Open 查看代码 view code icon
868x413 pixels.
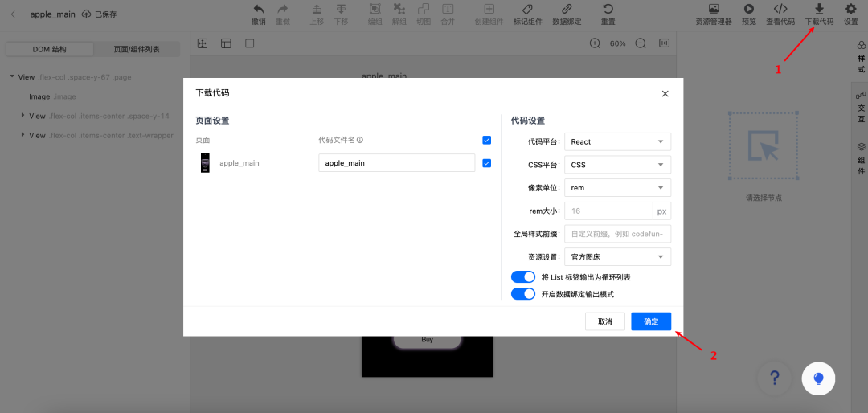tap(780, 9)
